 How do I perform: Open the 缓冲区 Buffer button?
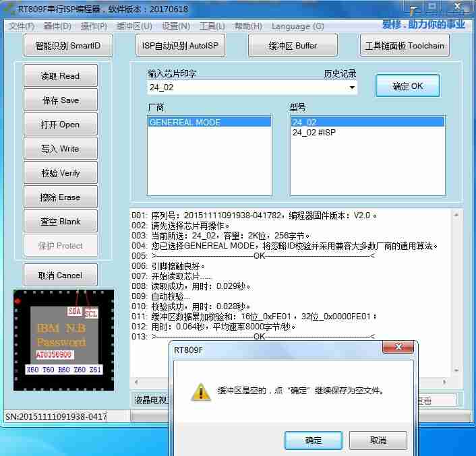293,46
